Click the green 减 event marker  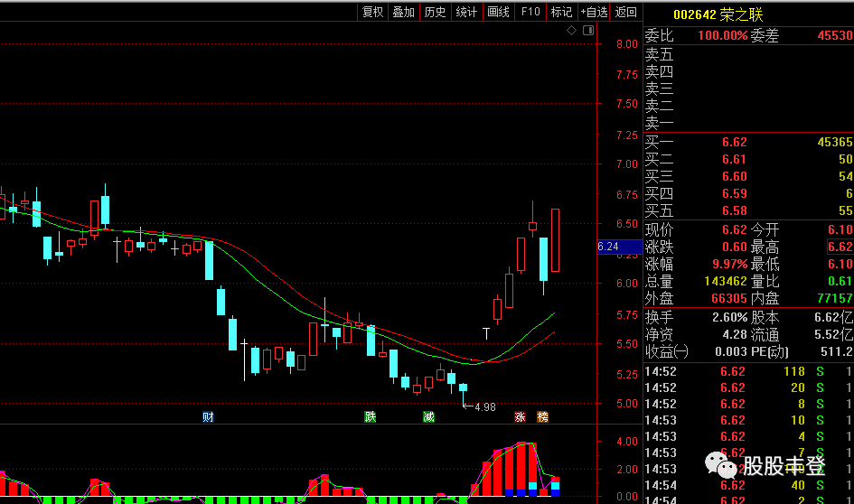428,417
